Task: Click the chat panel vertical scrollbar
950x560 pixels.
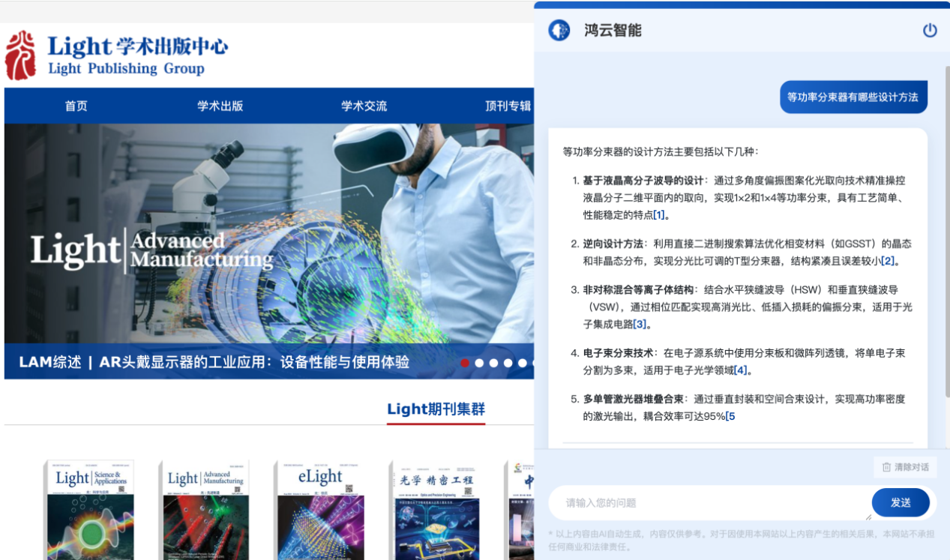Action: [x=946, y=225]
